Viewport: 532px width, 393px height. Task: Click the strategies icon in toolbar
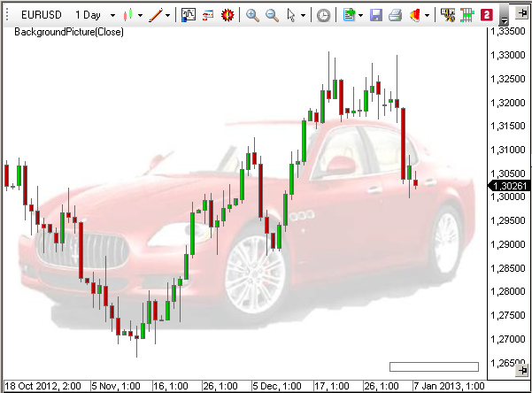pyautogui.click(x=208, y=15)
